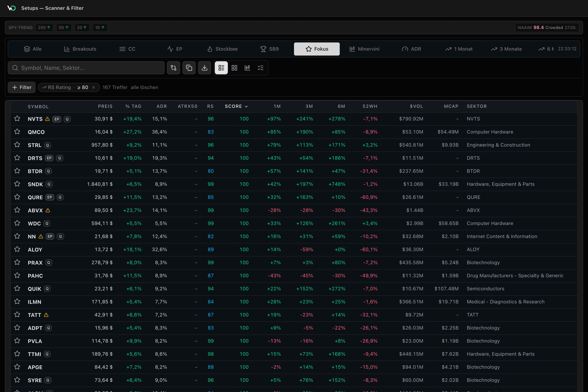This screenshot has width=588, height=392.
Task: Open the PAHC symbol row
Action: pyautogui.click(x=294, y=275)
